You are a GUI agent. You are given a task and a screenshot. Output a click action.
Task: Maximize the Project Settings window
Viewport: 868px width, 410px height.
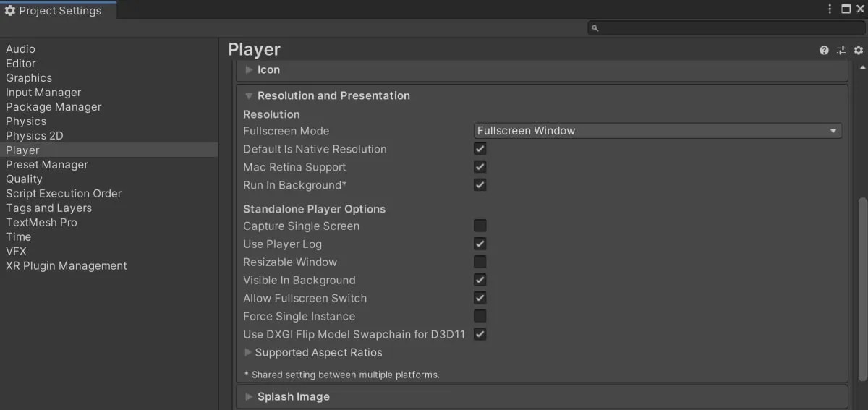[x=846, y=9]
